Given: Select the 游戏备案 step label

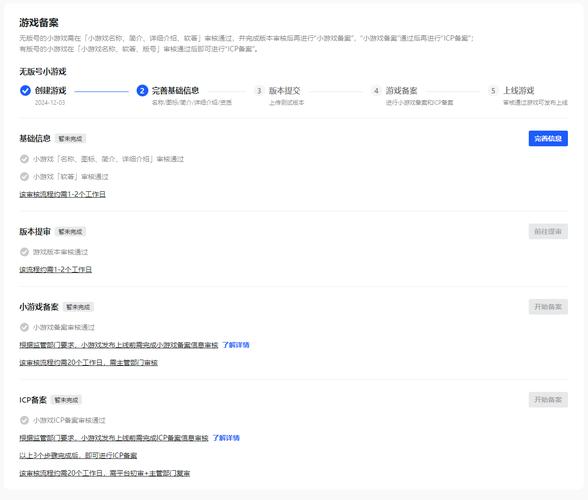Looking at the screenshot, I should (402, 90).
